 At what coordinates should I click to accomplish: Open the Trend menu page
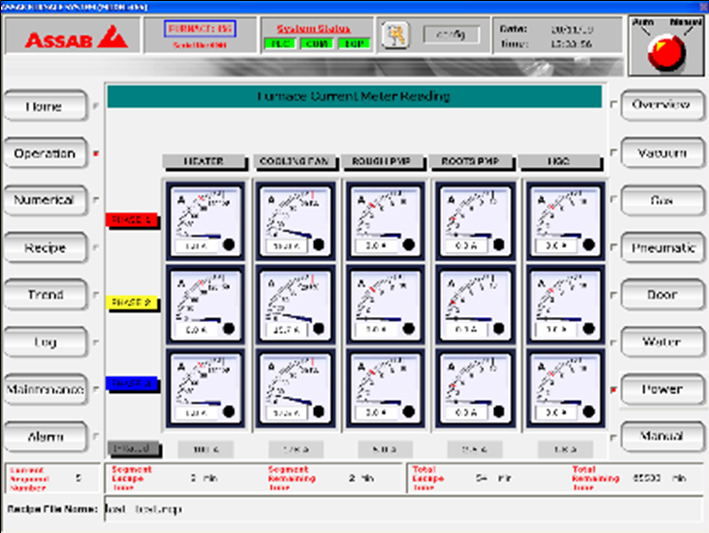44,295
